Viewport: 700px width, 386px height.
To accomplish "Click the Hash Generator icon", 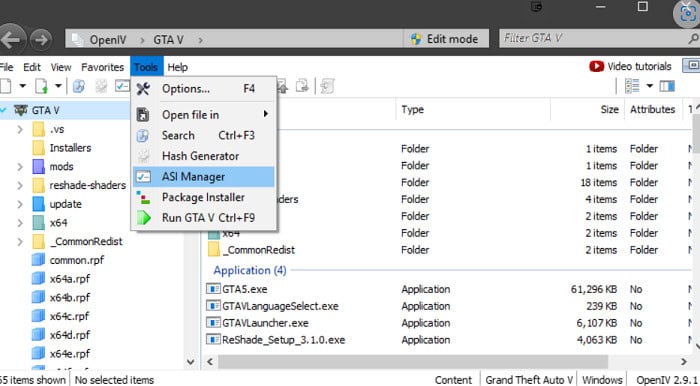I will [143, 156].
